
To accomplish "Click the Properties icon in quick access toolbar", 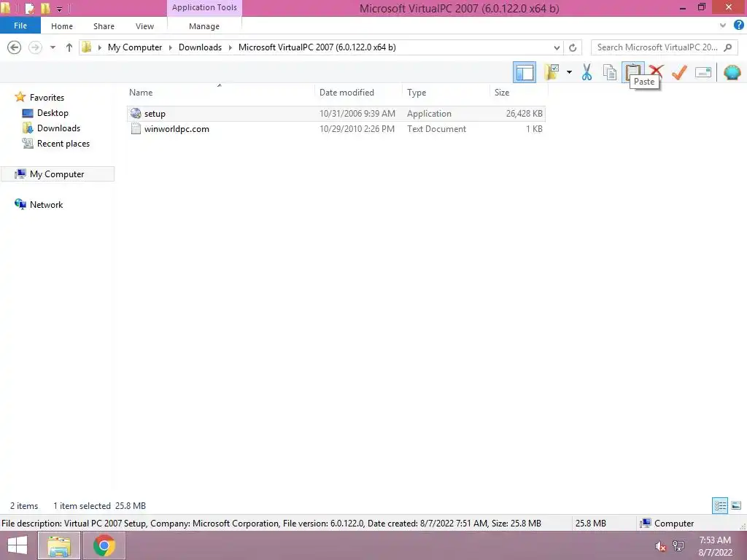I will click(29, 8).
